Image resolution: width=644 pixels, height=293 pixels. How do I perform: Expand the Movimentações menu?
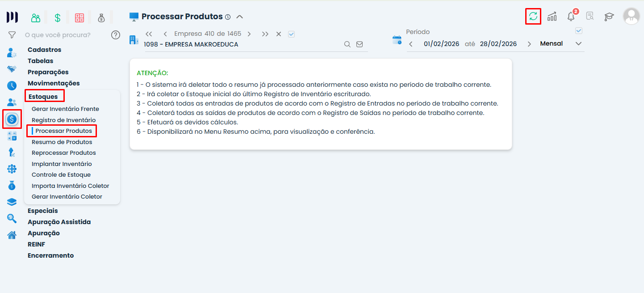point(54,83)
